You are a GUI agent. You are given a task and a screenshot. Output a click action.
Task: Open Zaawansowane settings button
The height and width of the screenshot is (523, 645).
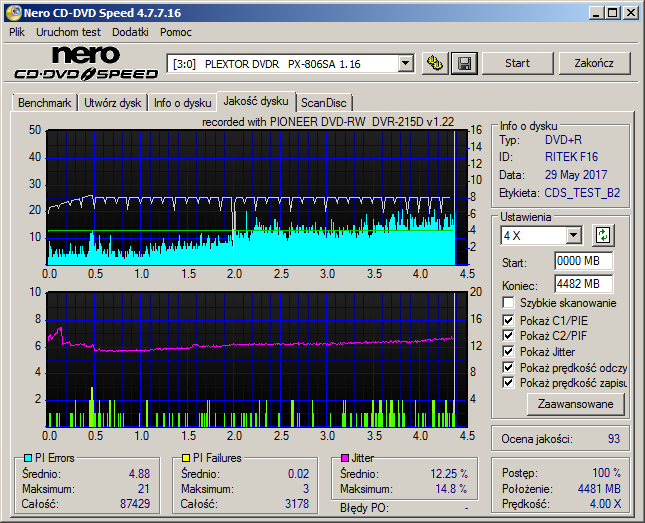[x=575, y=404]
